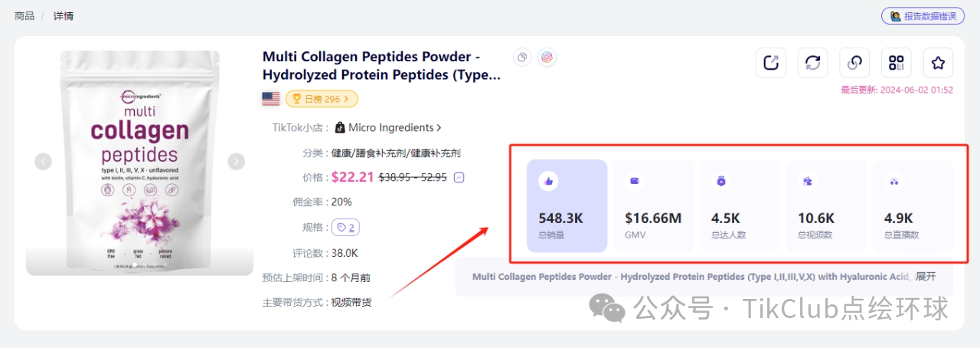Viewport: 980px width, 348px height.
Task: Open the price trend chart icon
Action: pyautogui.click(x=459, y=177)
